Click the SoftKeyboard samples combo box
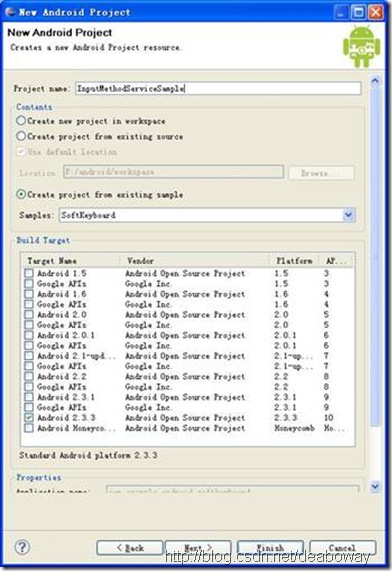 point(207,215)
